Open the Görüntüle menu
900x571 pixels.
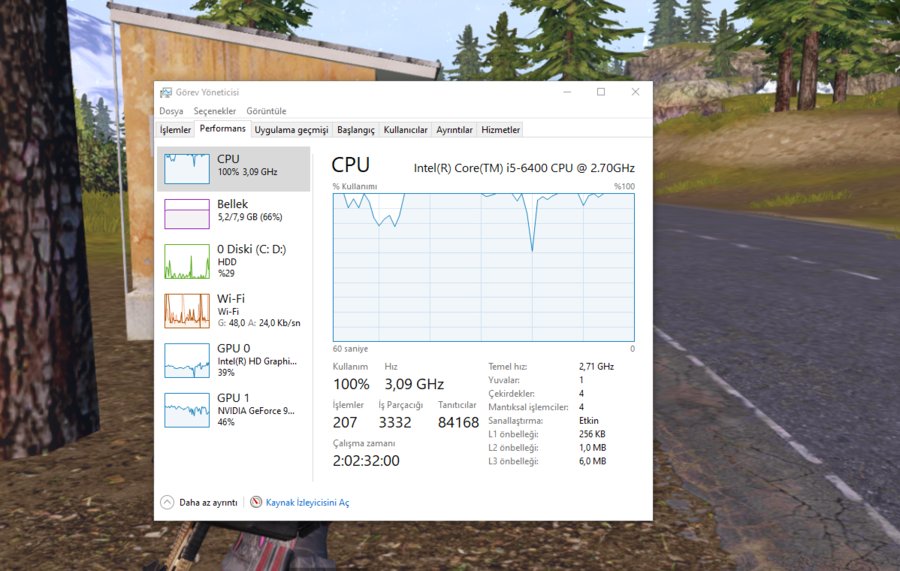266,111
